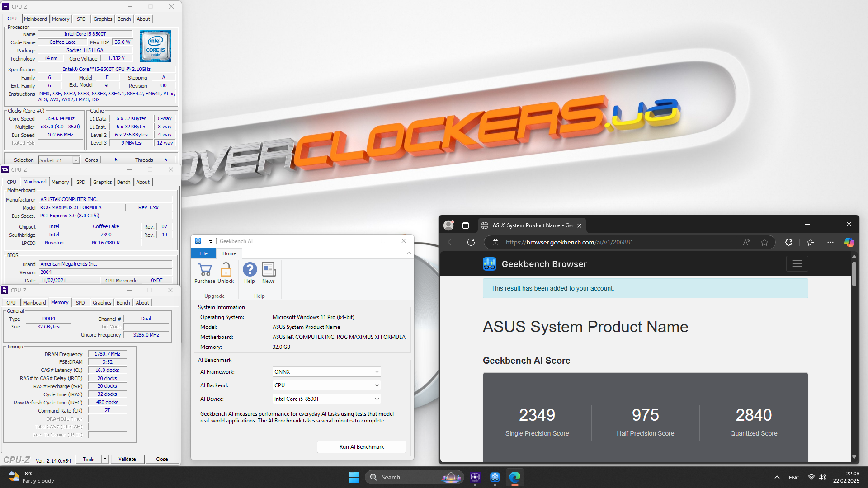This screenshot has width=868, height=488.
Task: Open Edge profile avatar icon
Action: pyautogui.click(x=448, y=225)
